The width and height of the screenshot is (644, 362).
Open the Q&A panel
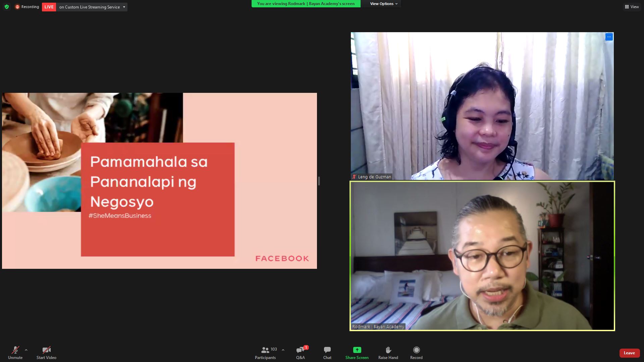click(x=301, y=353)
